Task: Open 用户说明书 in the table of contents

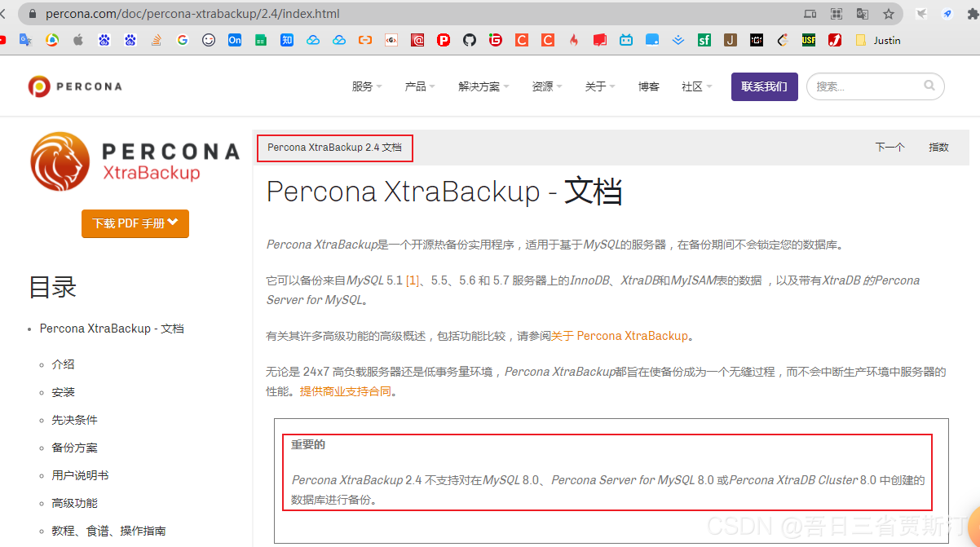Action: (80, 475)
